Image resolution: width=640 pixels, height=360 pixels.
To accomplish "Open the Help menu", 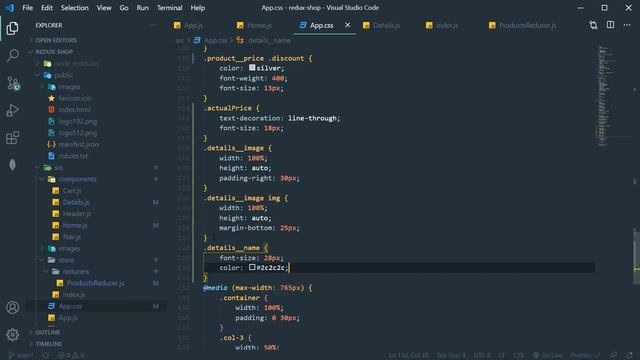I will tap(198, 8).
